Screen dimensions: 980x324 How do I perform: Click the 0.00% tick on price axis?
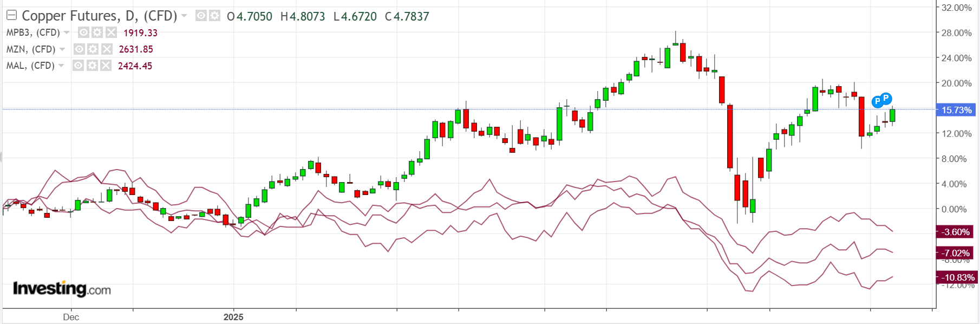click(x=954, y=209)
